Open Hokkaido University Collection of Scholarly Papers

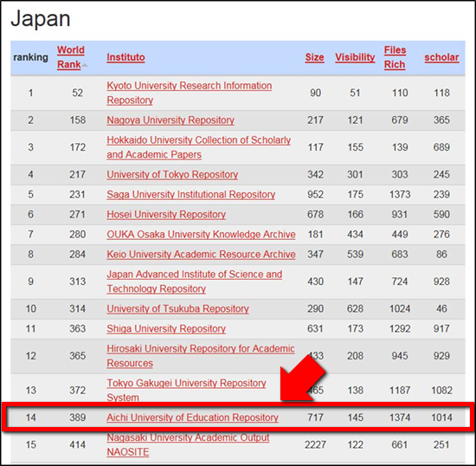tap(198, 147)
